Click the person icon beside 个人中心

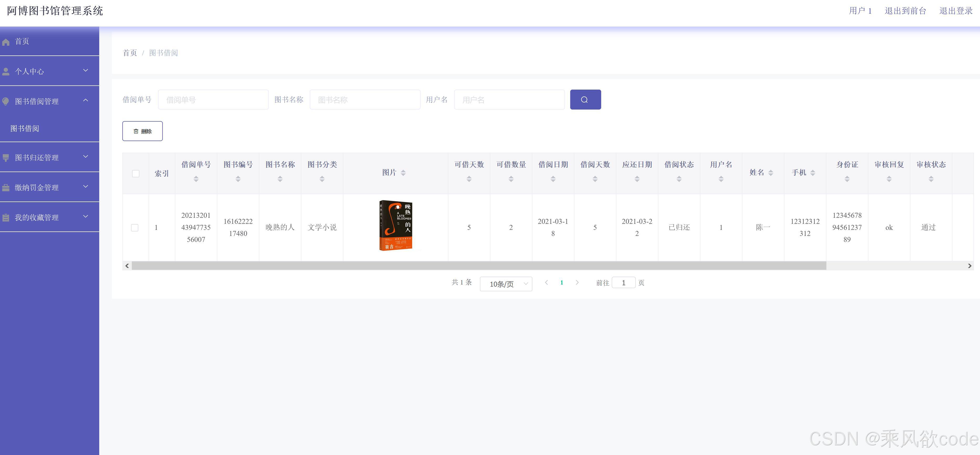coord(6,71)
